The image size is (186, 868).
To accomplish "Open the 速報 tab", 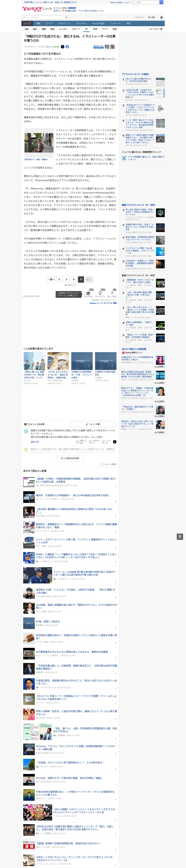I will pos(38,24).
